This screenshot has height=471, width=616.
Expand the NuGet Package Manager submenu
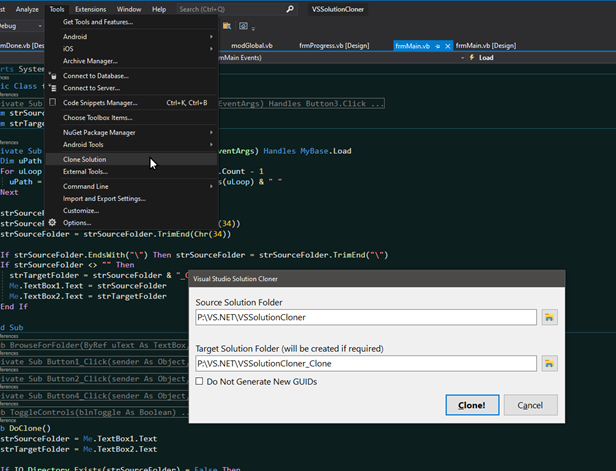211,132
